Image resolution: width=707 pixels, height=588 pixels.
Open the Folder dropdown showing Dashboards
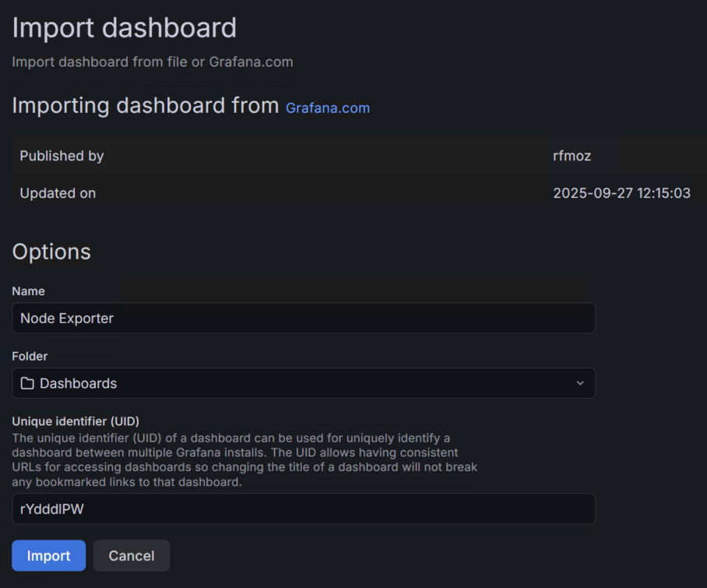(x=304, y=383)
